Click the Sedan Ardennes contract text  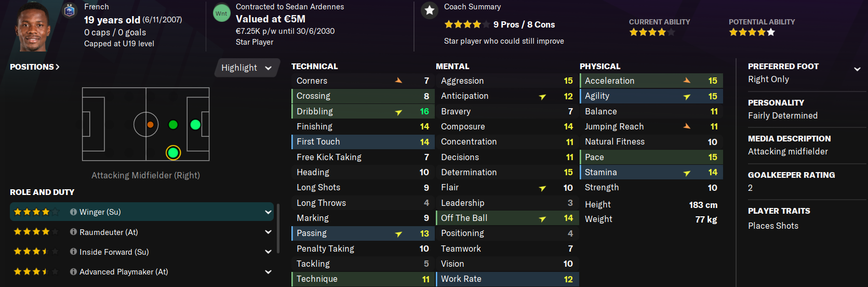[290, 7]
